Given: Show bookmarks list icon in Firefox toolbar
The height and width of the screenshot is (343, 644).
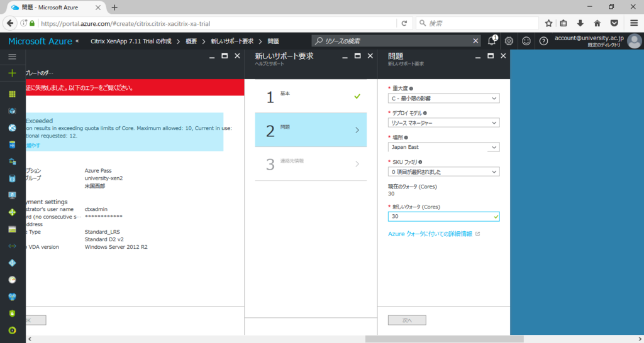Looking at the screenshot, I should tap(563, 23).
